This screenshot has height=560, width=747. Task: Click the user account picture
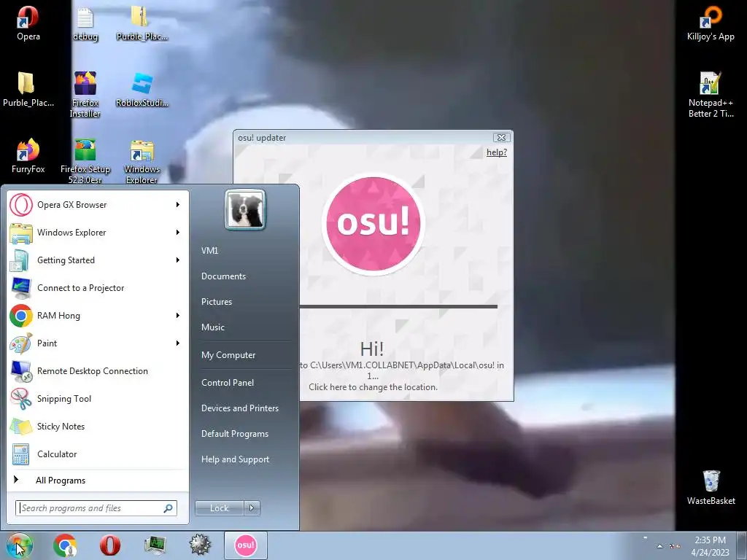click(x=245, y=210)
